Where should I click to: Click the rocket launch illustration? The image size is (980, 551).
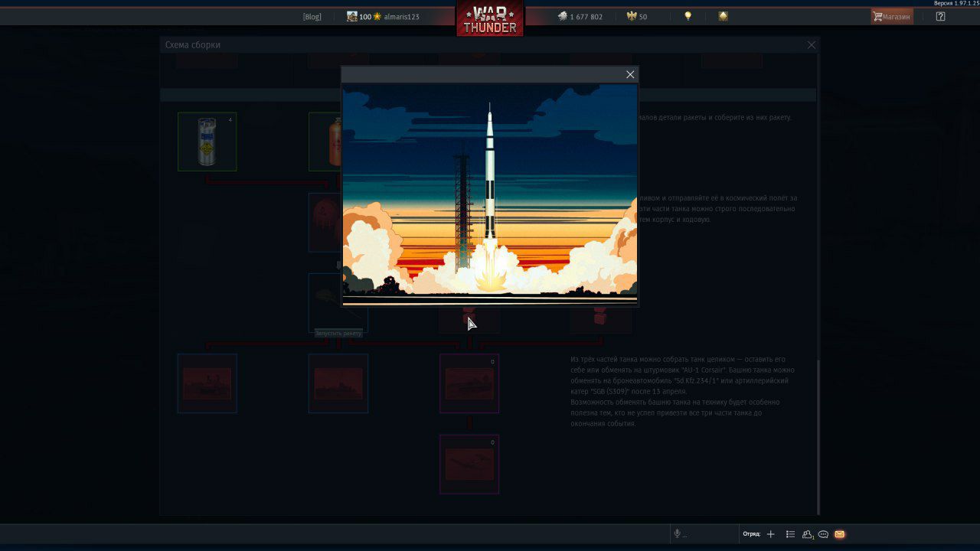pyautogui.click(x=490, y=194)
